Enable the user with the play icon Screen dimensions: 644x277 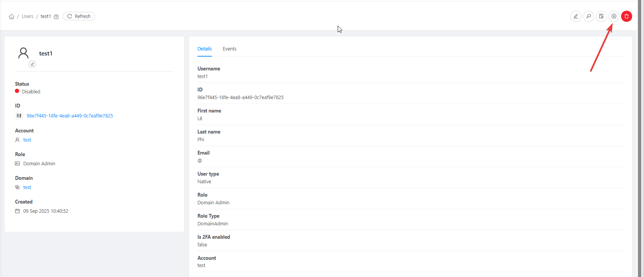(614, 16)
